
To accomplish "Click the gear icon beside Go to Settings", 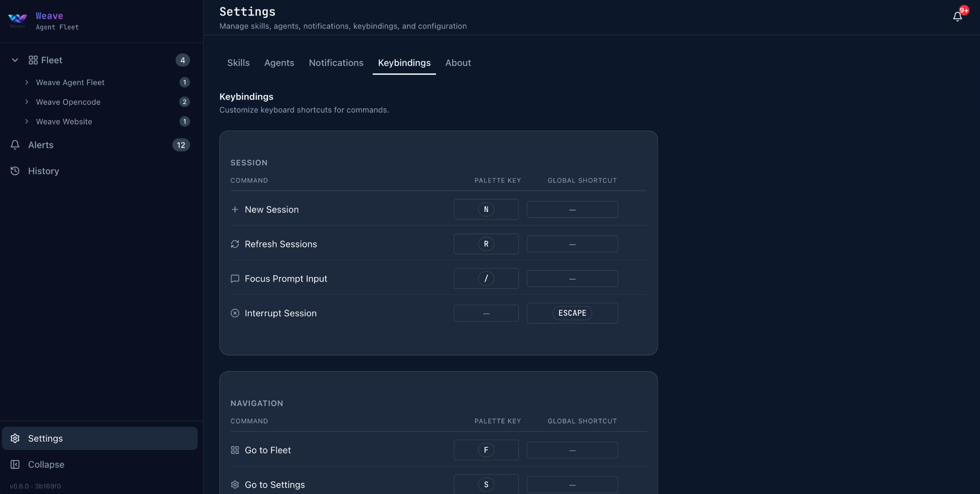I will (x=235, y=485).
